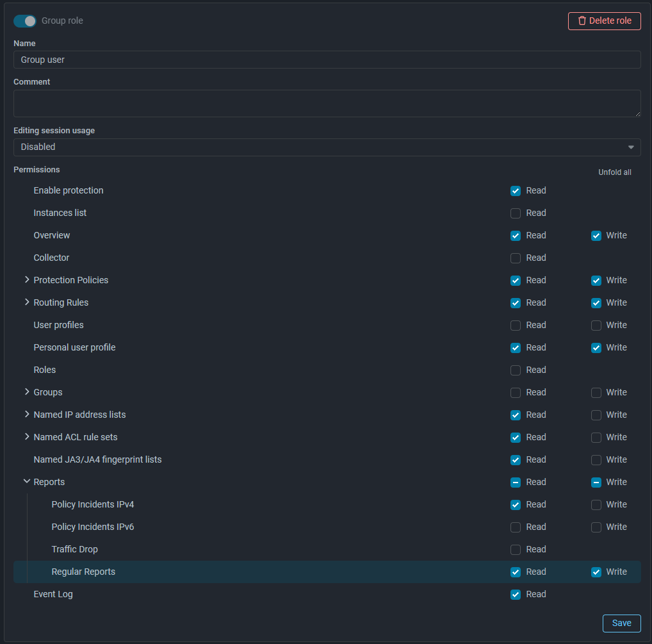Collapse the Reports section
The image size is (652, 644).
coord(27,482)
